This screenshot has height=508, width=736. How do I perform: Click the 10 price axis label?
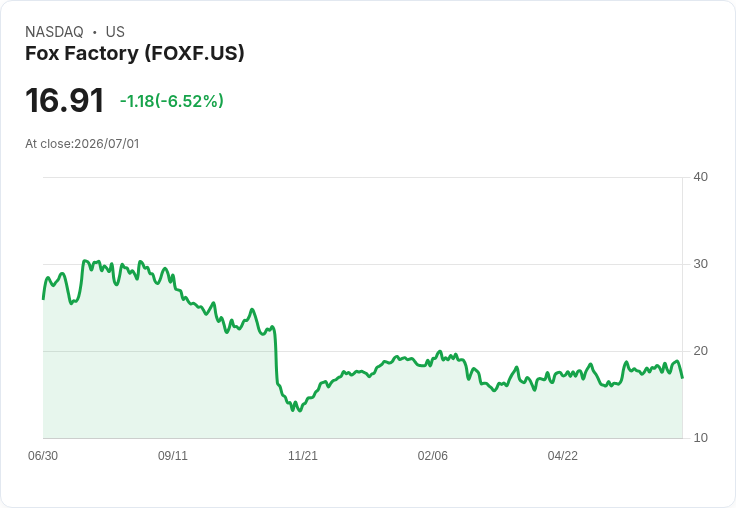700,438
